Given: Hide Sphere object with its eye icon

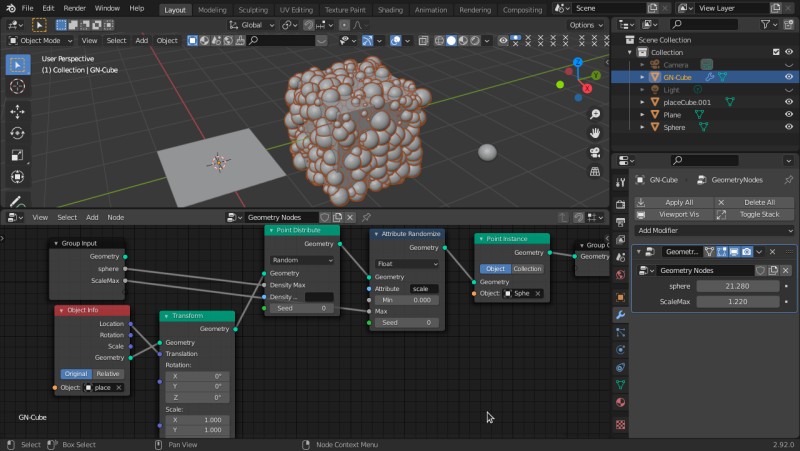Looking at the screenshot, I should (x=789, y=127).
